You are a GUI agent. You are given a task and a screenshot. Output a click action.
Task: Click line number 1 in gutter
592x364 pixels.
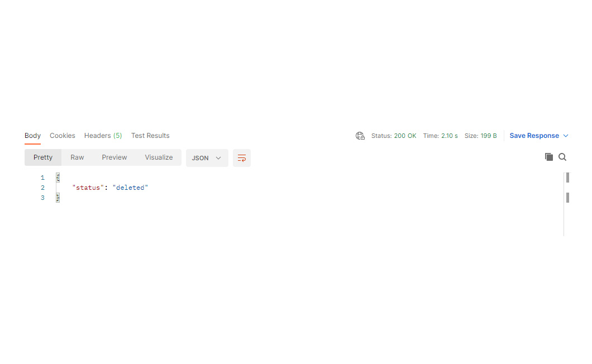[x=42, y=178]
